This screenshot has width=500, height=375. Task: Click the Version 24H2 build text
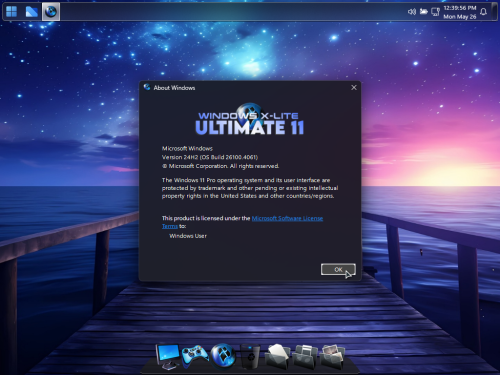click(x=210, y=157)
